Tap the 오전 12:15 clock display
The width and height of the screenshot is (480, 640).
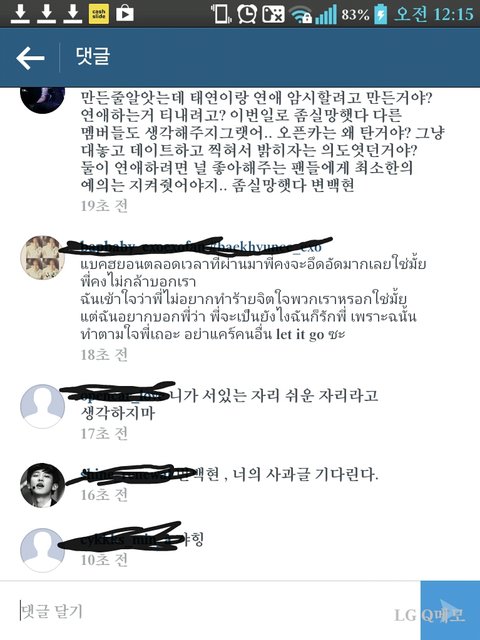tap(433, 14)
